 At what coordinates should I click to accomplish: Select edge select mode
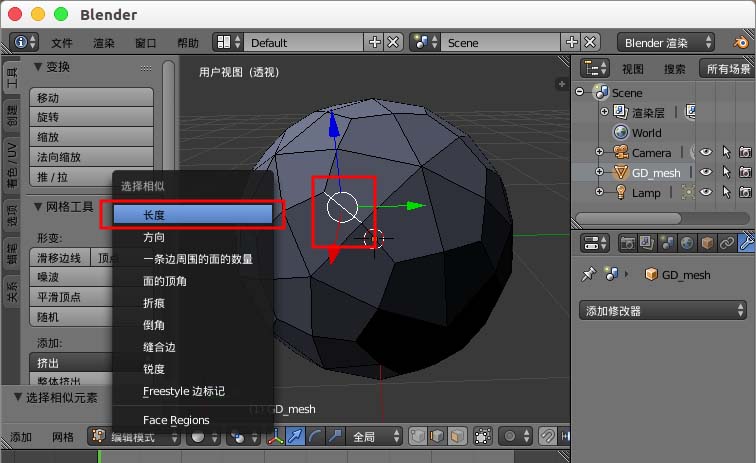coord(437,436)
